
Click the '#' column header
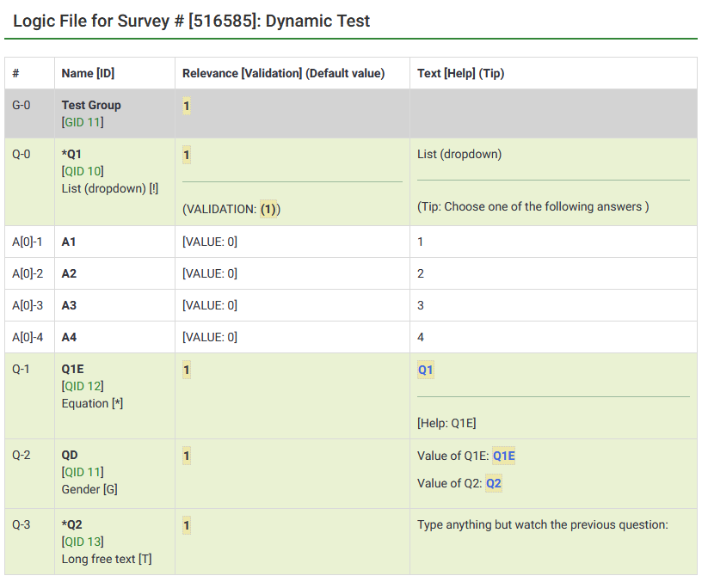[15, 73]
